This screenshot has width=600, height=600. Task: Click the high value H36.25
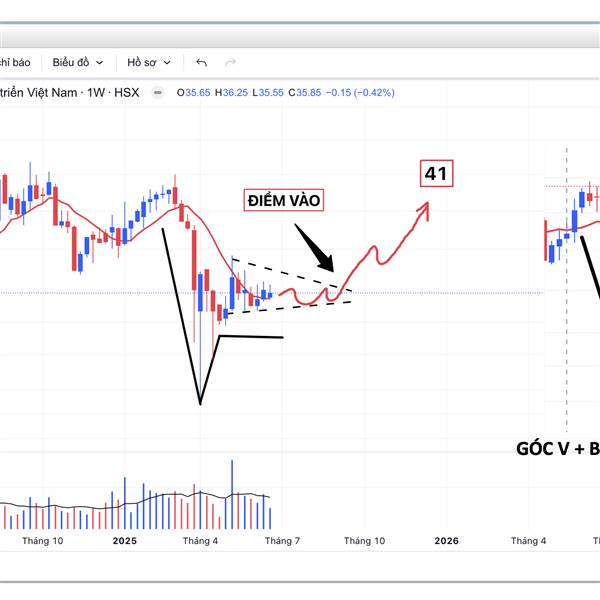[231, 93]
